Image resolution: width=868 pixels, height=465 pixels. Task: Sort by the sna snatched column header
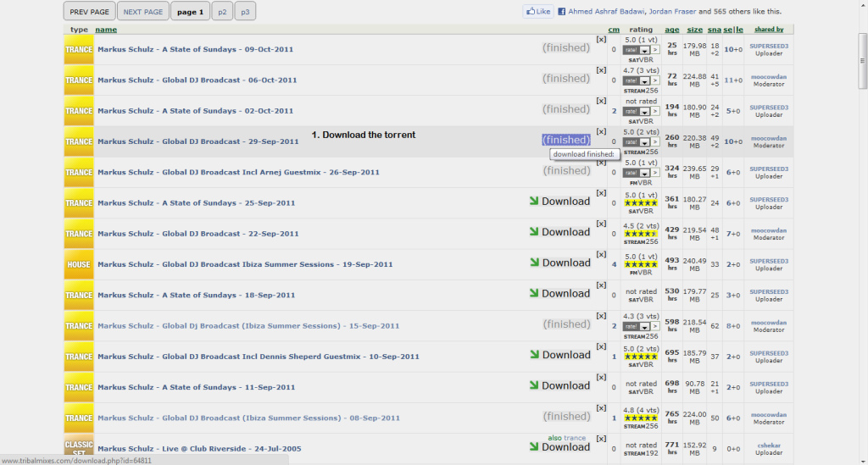[x=714, y=30]
